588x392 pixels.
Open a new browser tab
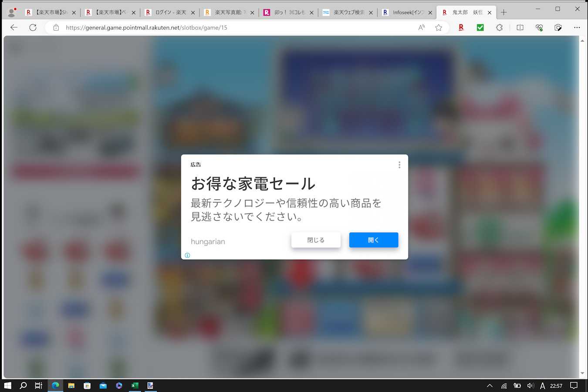(x=504, y=12)
